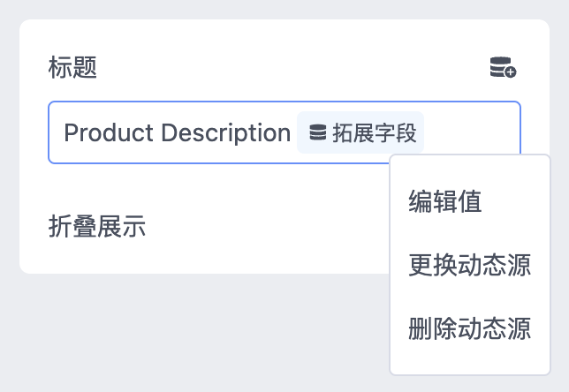
Task: Click the 标题 field label
Action: (72, 67)
